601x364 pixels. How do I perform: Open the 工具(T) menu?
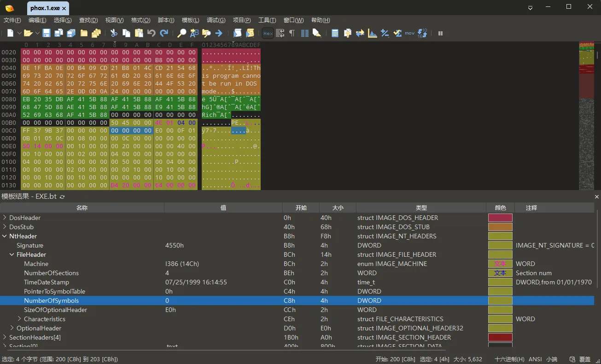tap(267, 20)
